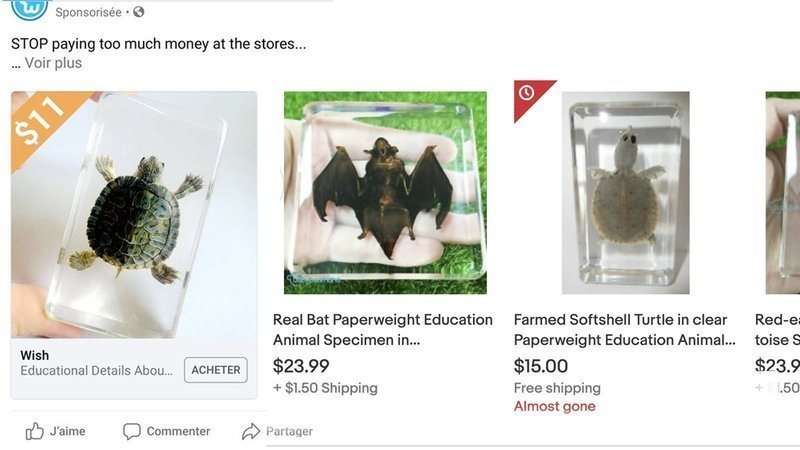Open the softshell turtle product photo

pos(625,193)
